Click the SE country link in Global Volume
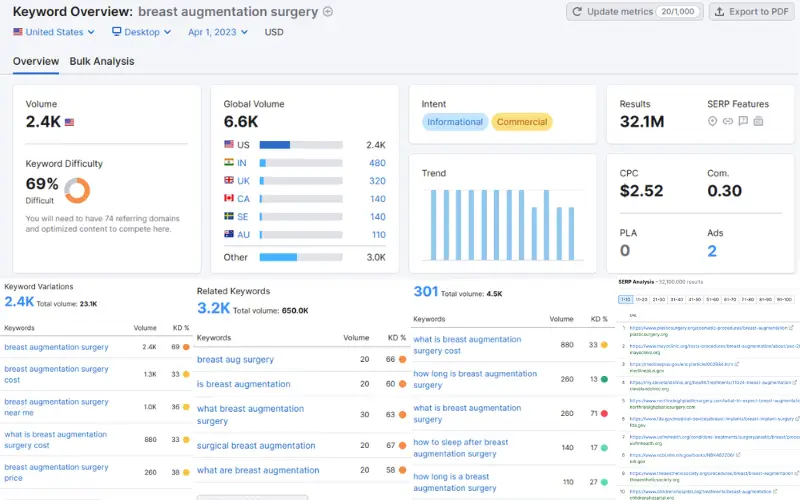The height and width of the screenshot is (500, 800). point(242,217)
